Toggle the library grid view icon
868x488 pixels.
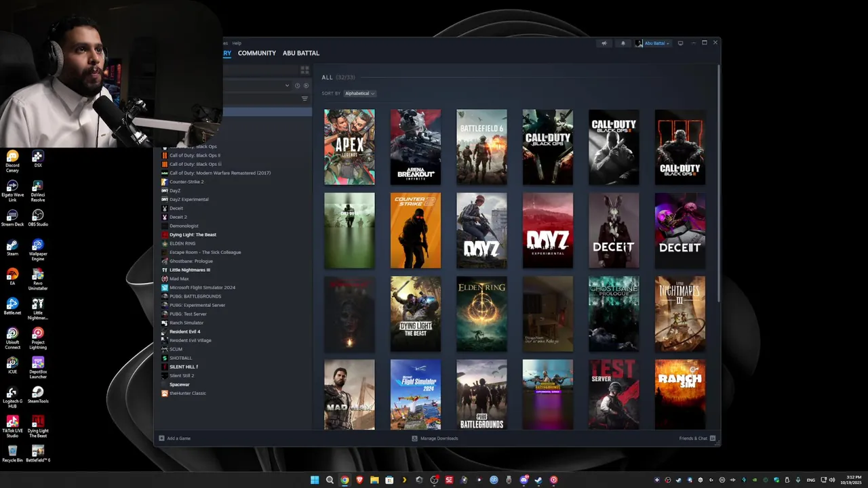[x=304, y=70]
